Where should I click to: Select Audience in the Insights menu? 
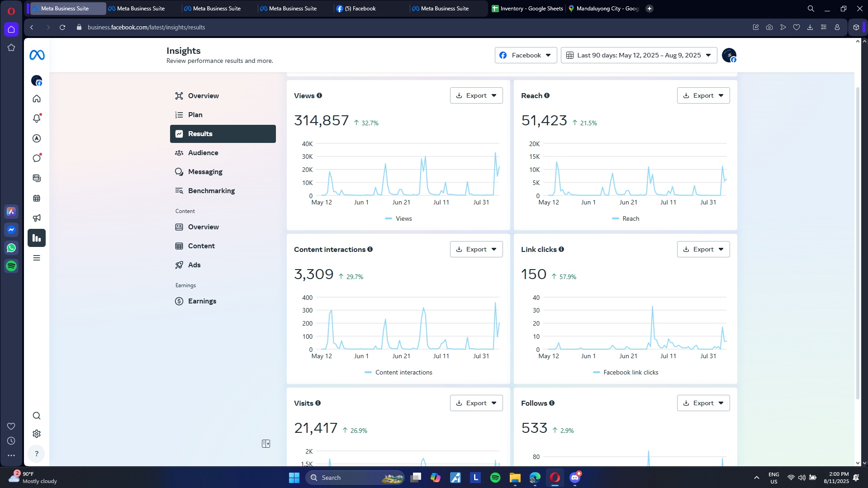point(203,153)
